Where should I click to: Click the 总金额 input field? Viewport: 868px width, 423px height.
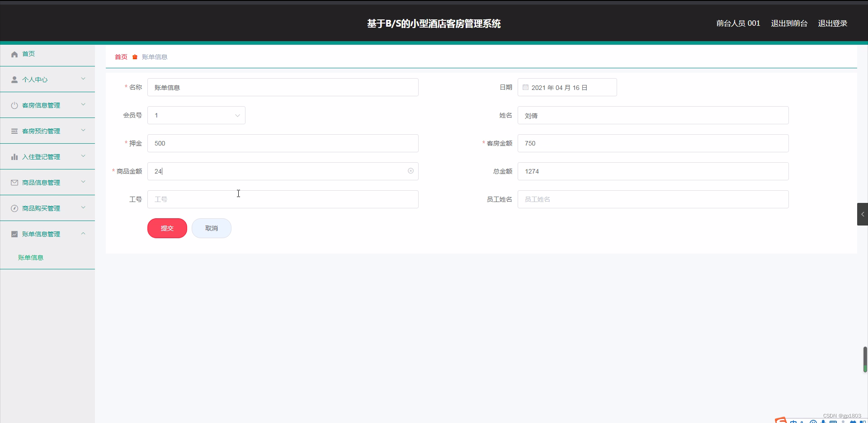(x=653, y=171)
